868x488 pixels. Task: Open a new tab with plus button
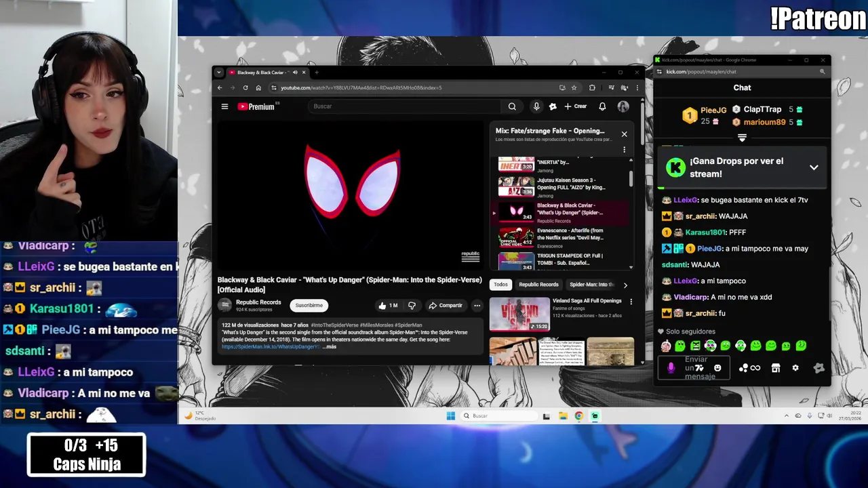tap(316, 73)
